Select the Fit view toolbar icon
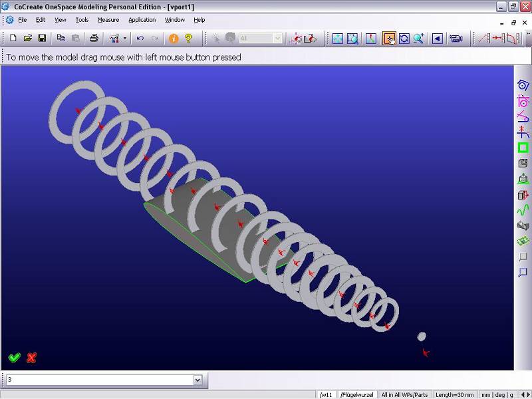Screen dimensions: 532x399 pos(338,39)
